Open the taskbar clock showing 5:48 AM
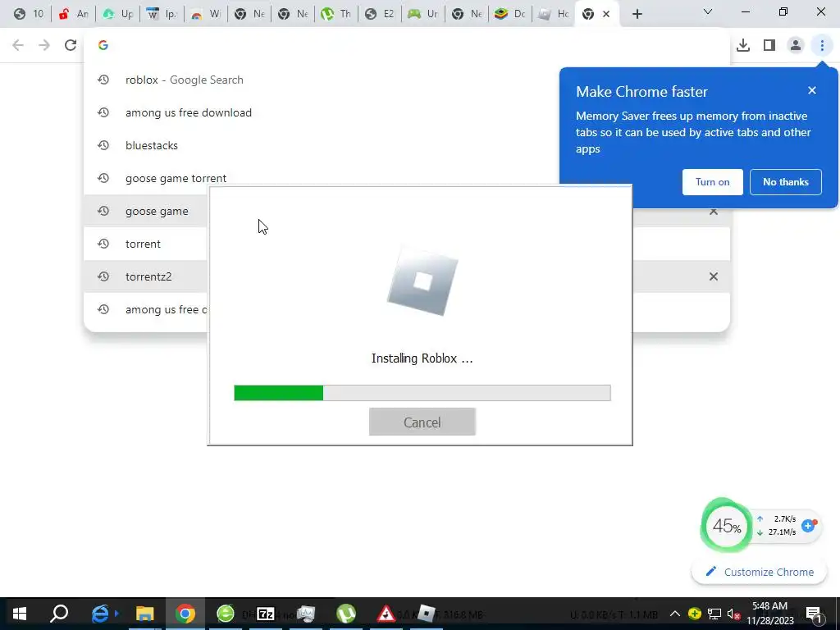 click(769, 614)
